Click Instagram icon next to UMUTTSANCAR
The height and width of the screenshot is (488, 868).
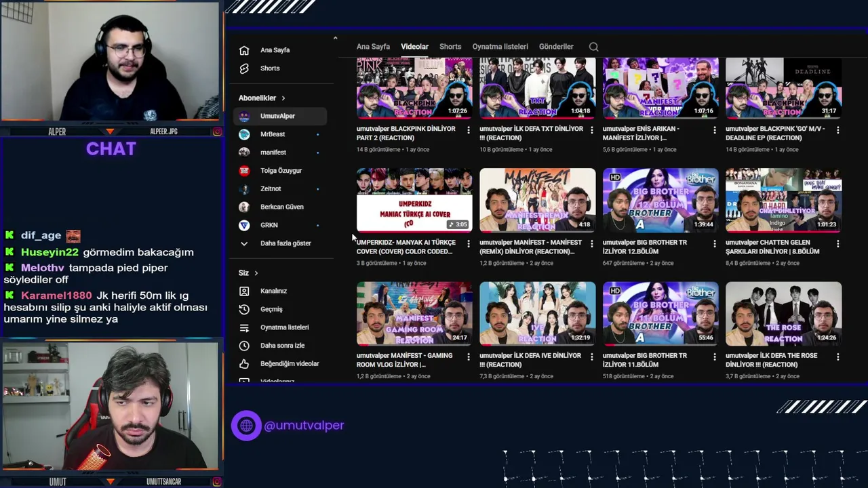(x=217, y=482)
